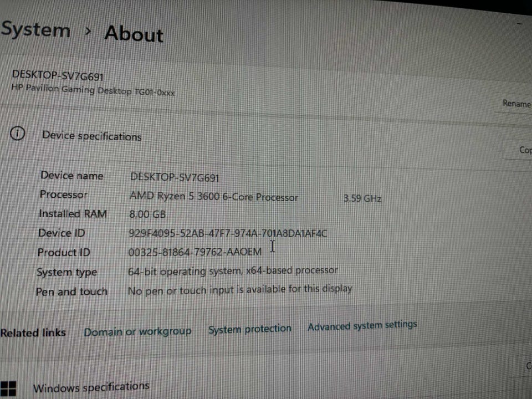
Task: Click the Product ID label
Action: tap(64, 253)
